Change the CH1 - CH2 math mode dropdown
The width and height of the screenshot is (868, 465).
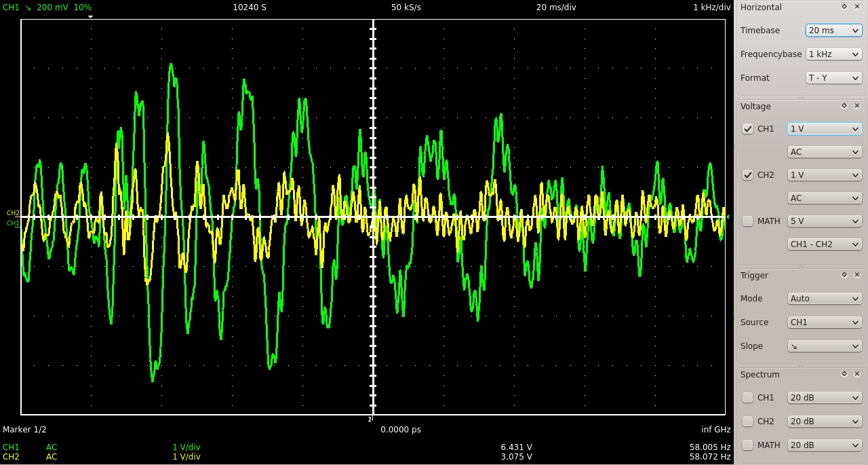pyautogui.click(x=824, y=244)
